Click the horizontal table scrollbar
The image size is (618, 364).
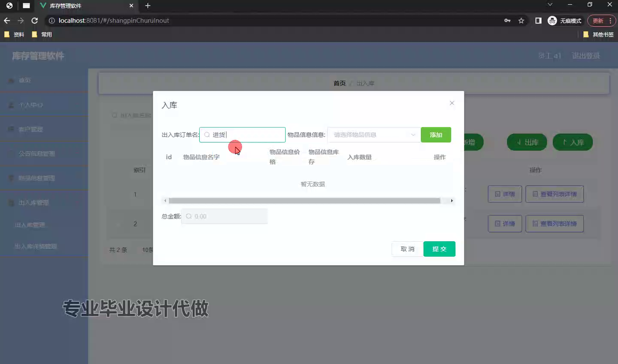click(304, 200)
